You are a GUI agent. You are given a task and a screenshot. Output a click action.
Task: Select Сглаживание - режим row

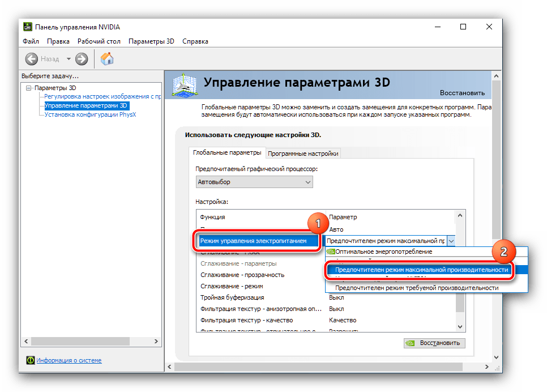coord(232,286)
